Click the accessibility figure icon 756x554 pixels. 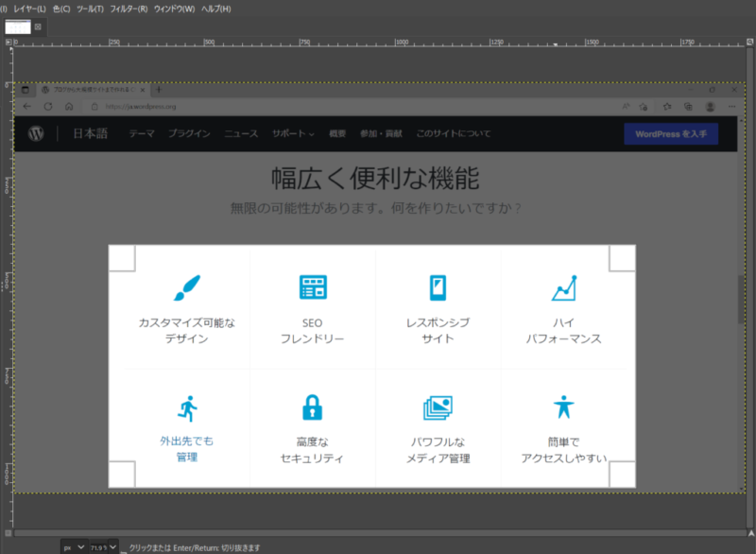(563, 407)
